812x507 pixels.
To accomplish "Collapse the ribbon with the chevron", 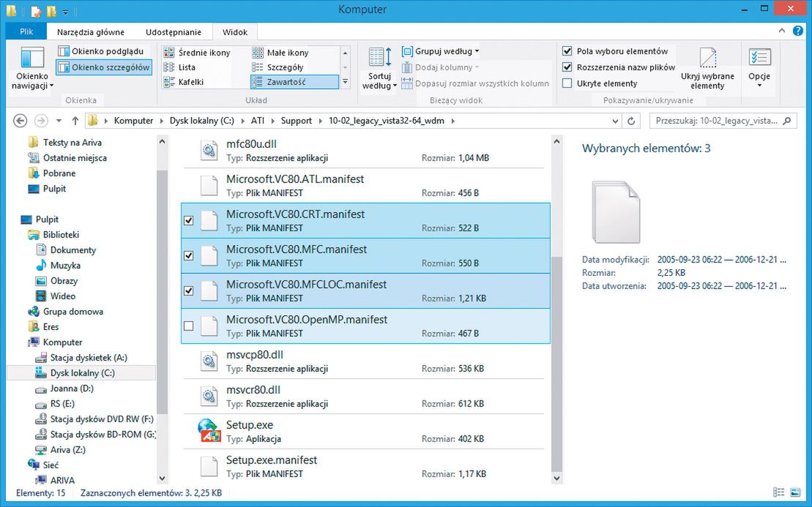I will tap(782, 31).
